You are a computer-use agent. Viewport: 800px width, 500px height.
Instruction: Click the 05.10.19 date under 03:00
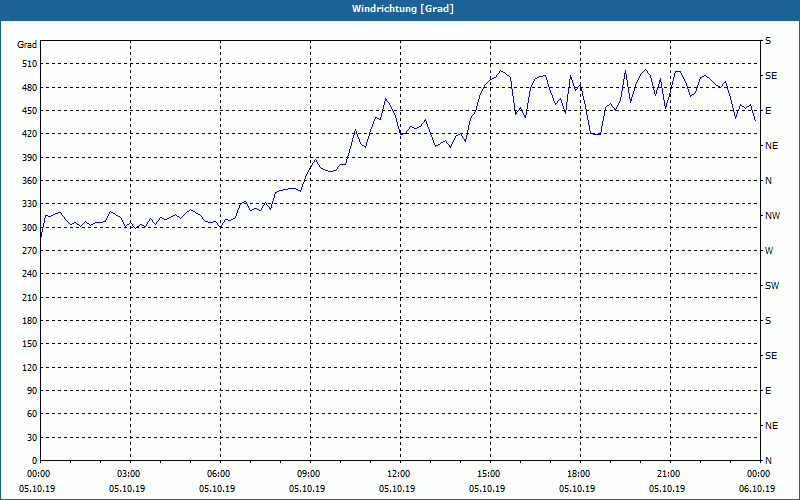tap(127, 489)
